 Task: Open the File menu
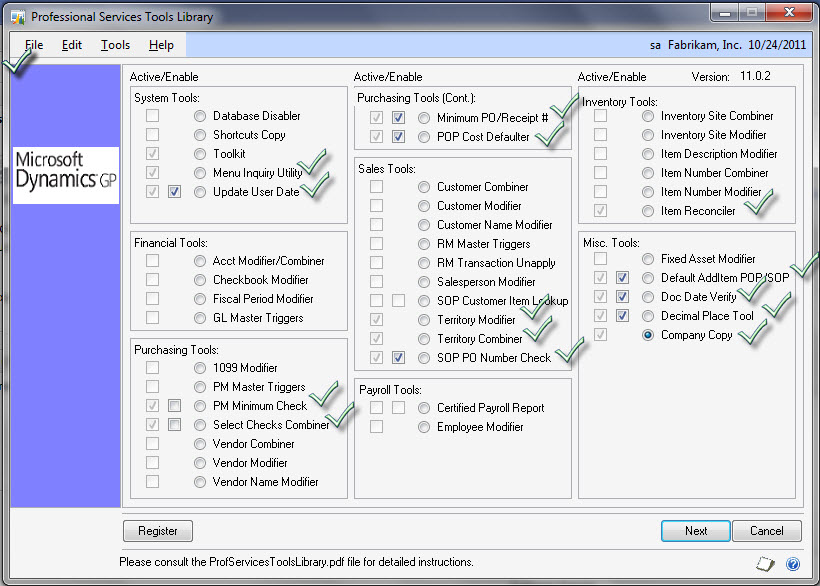33,45
